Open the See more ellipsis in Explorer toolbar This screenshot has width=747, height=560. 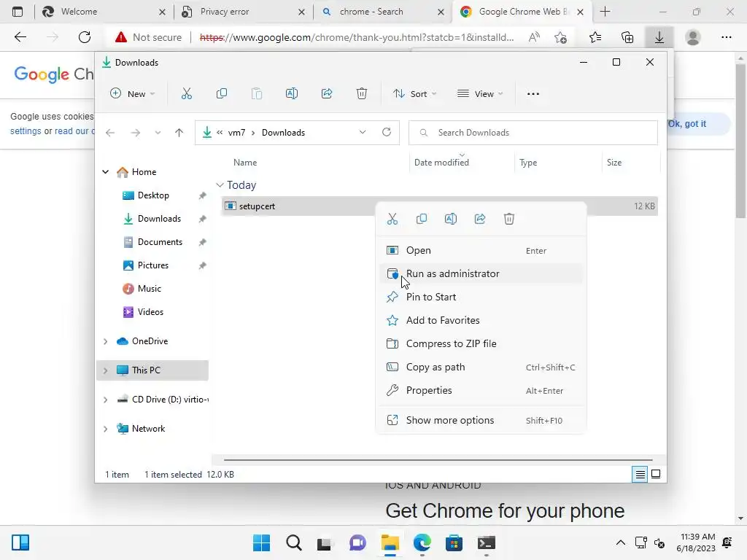click(533, 94)
